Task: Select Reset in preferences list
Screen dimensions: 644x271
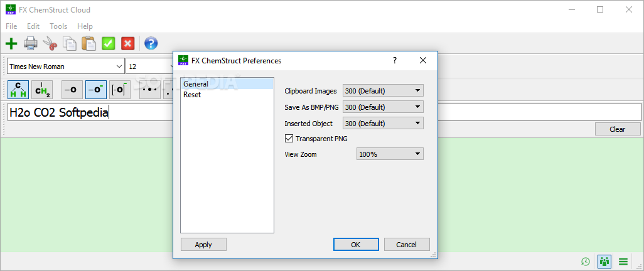Action: point(227,95)
